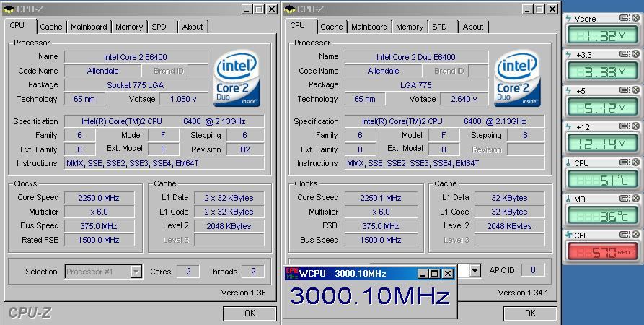Click the fan icon of CPU RPM gauge
644x325 pixels.
(568, 235)
